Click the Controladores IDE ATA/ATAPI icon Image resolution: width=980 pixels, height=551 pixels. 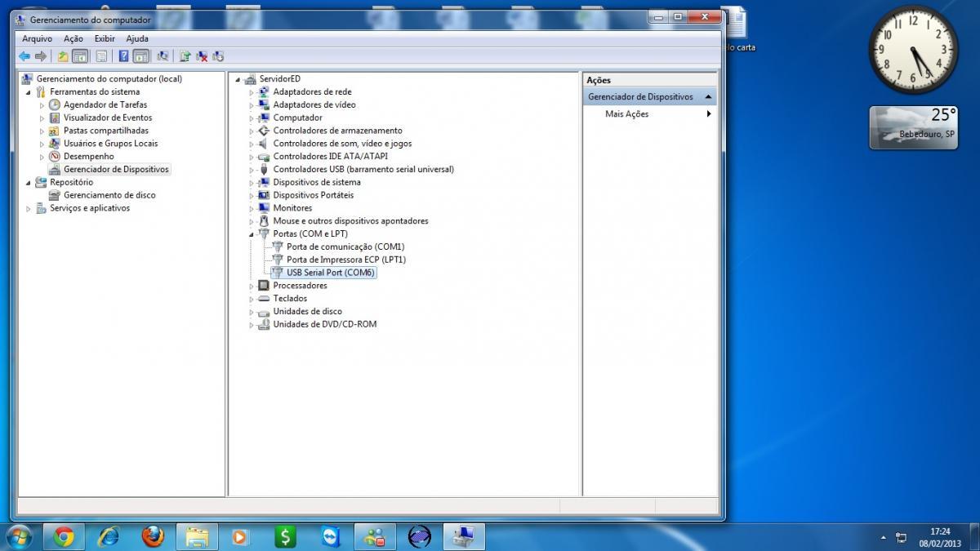click(264, 157)
